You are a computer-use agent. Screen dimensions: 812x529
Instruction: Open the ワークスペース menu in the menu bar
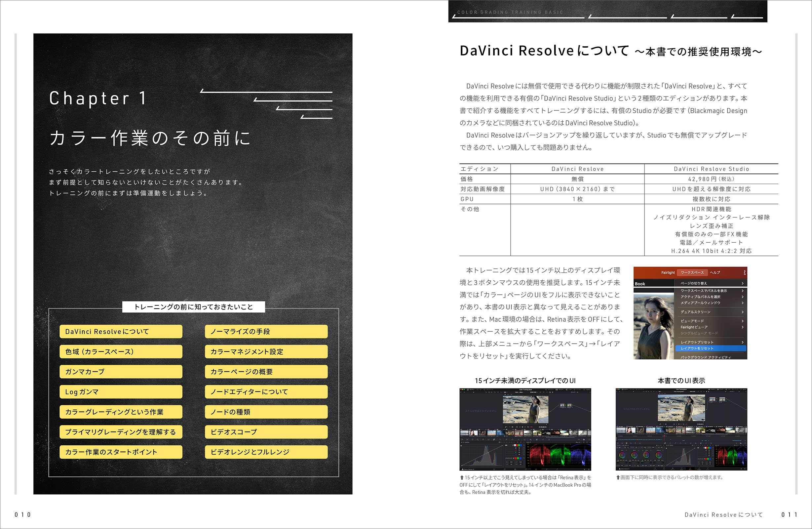pyautogui.click(x=692, y=272)
